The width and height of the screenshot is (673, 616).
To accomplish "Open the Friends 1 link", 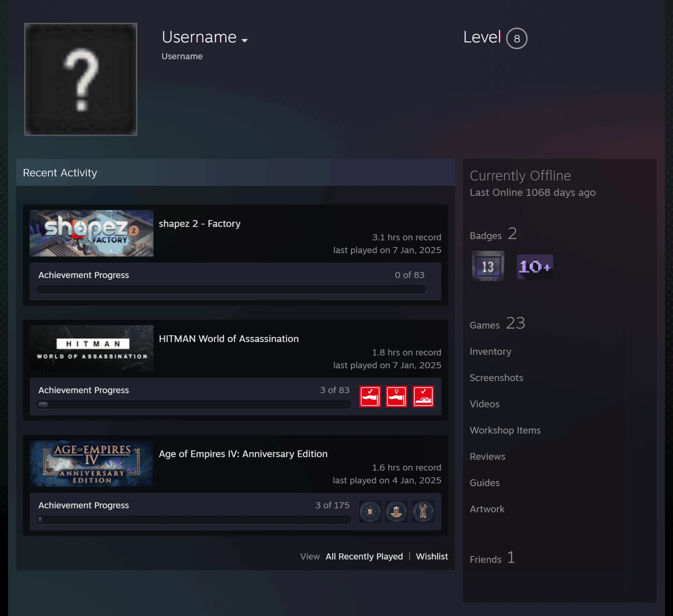I will tap(492, 558).
